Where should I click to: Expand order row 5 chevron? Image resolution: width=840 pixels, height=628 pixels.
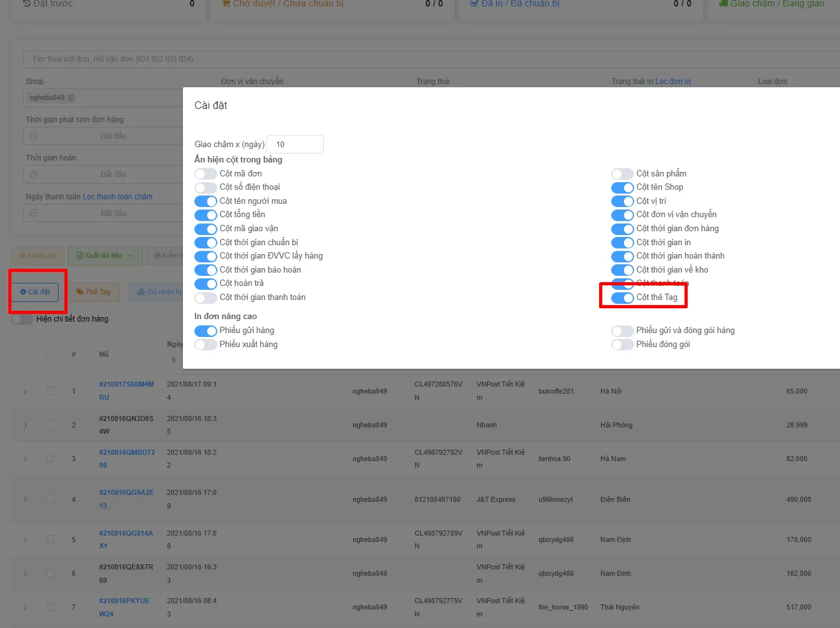click(x=25, y=539)
